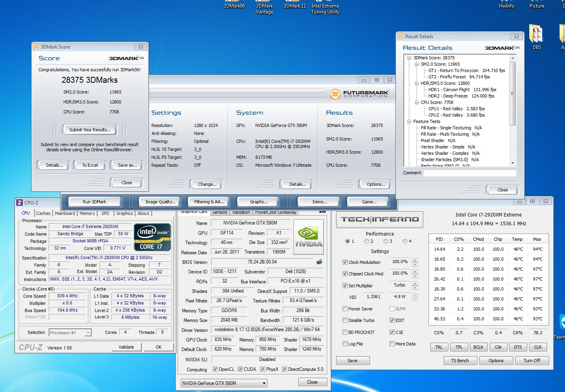Select Performance profile 1 radio button
The image size is (565, 392).
pos(348,241)
